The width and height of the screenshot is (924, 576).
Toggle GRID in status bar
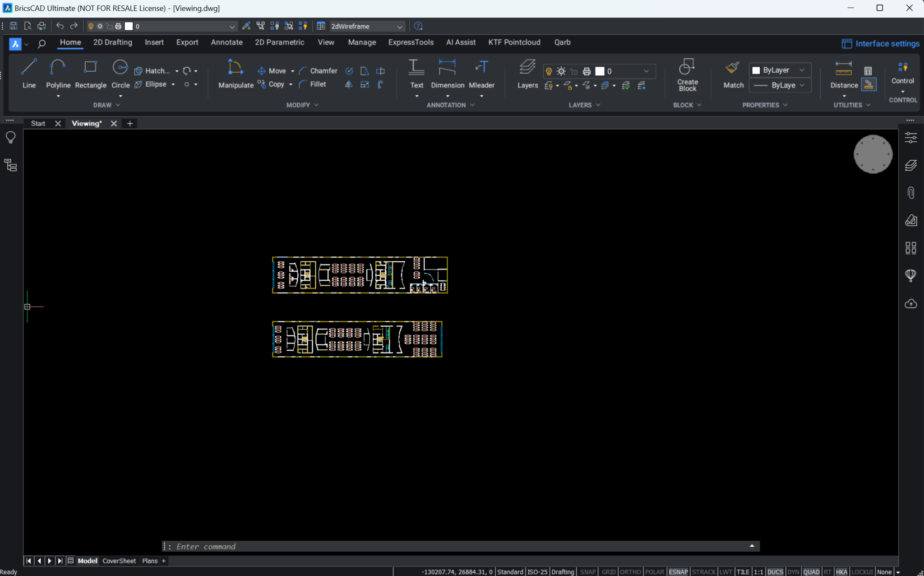[x=608, y=572]
